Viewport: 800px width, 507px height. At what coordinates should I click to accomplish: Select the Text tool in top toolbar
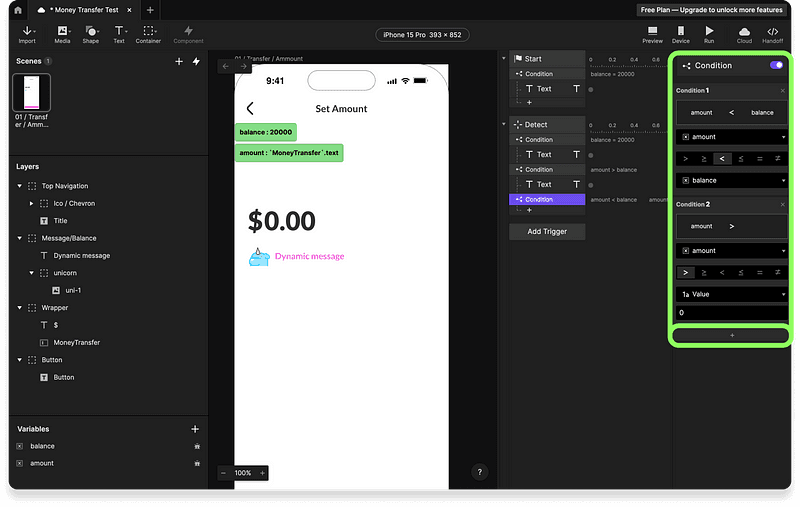pyautogui.click(x=119, y=35)
